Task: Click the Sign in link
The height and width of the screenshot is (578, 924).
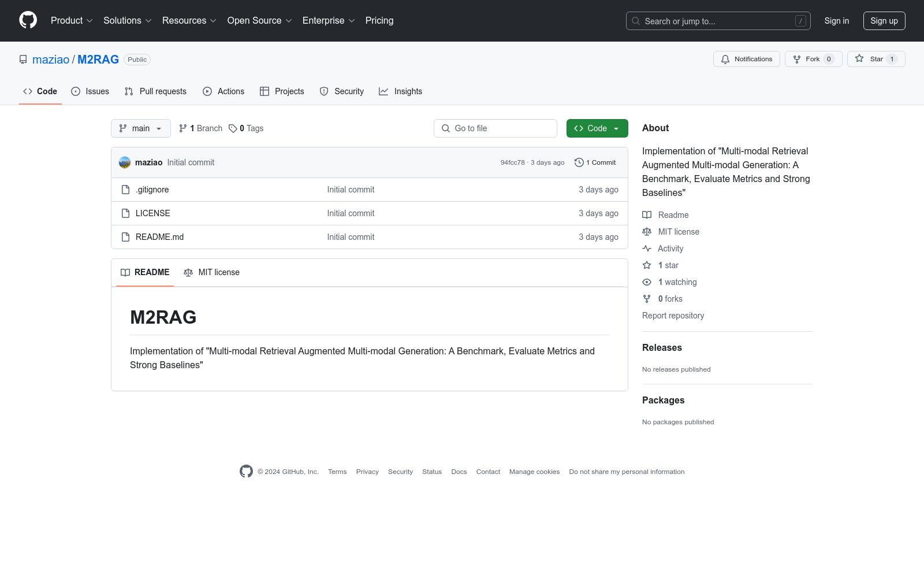Action: coord(837,21)
